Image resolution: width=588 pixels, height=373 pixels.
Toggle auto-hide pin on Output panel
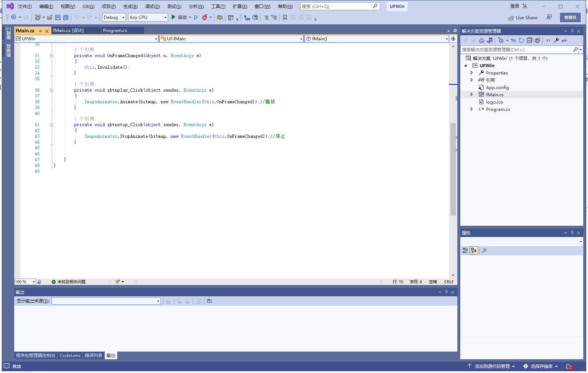pos(446,292)
